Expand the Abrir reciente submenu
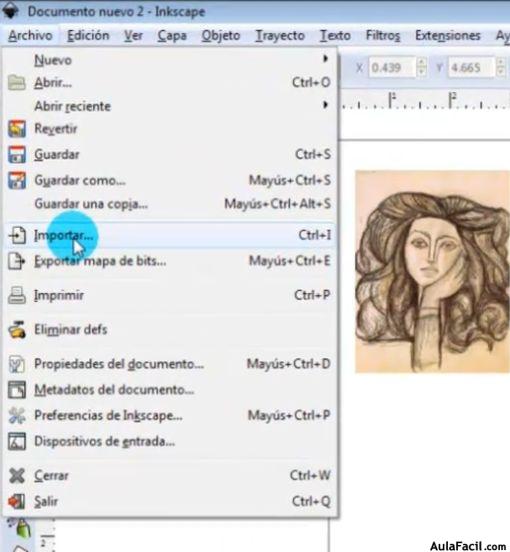This screenshot has height=552, width=510. (170, 106)
